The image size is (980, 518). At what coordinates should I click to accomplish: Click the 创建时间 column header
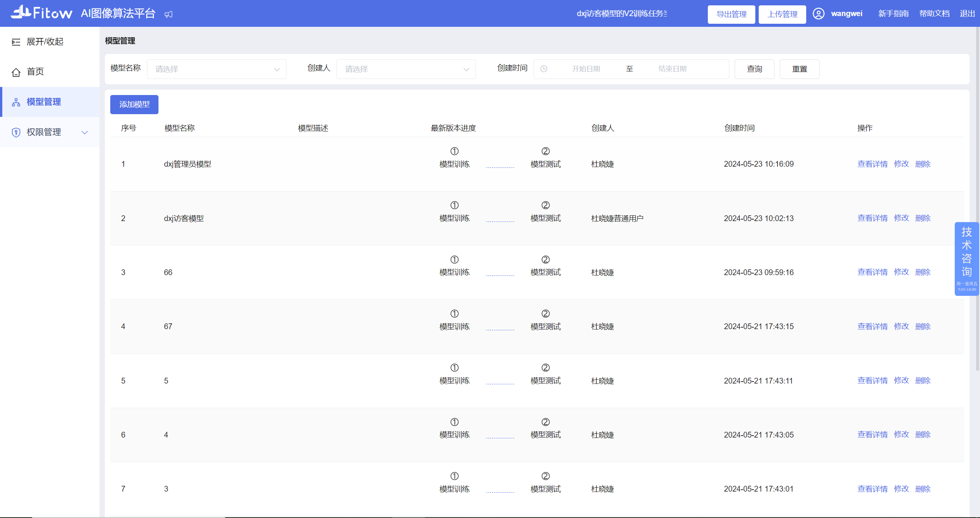pos(739,128)
